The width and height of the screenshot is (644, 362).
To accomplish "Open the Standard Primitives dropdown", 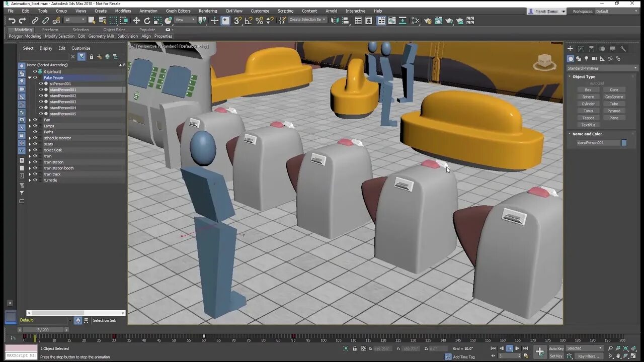I will [602, 68].
